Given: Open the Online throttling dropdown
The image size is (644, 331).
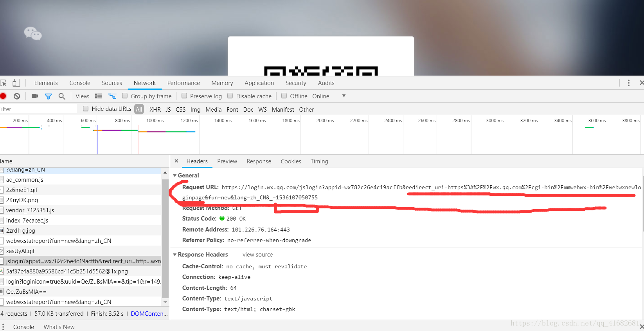Looking at the screenshot, I should tap(329, 96).
